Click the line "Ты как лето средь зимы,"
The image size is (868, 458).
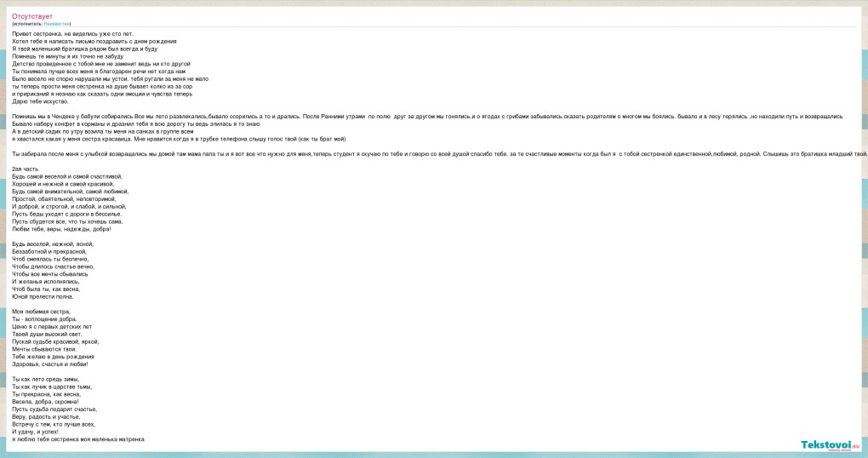pyautogui.click(x=45, y=379)
